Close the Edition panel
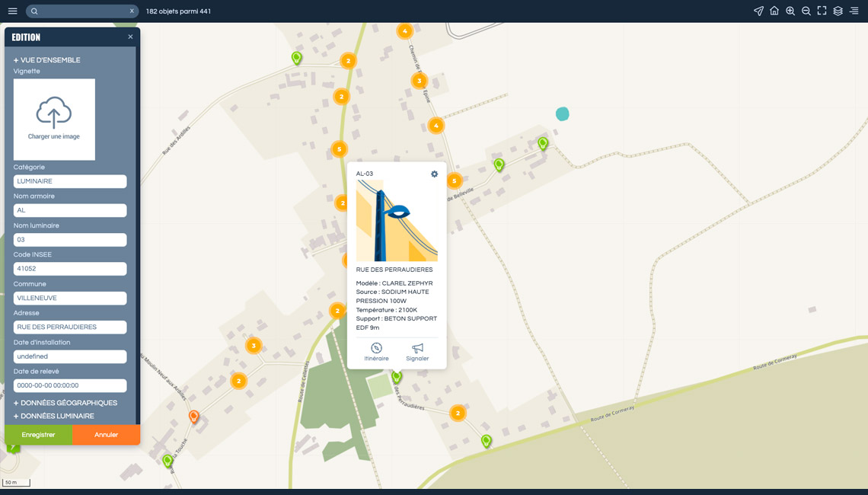 pyautogui.click(x=130, y=37)
